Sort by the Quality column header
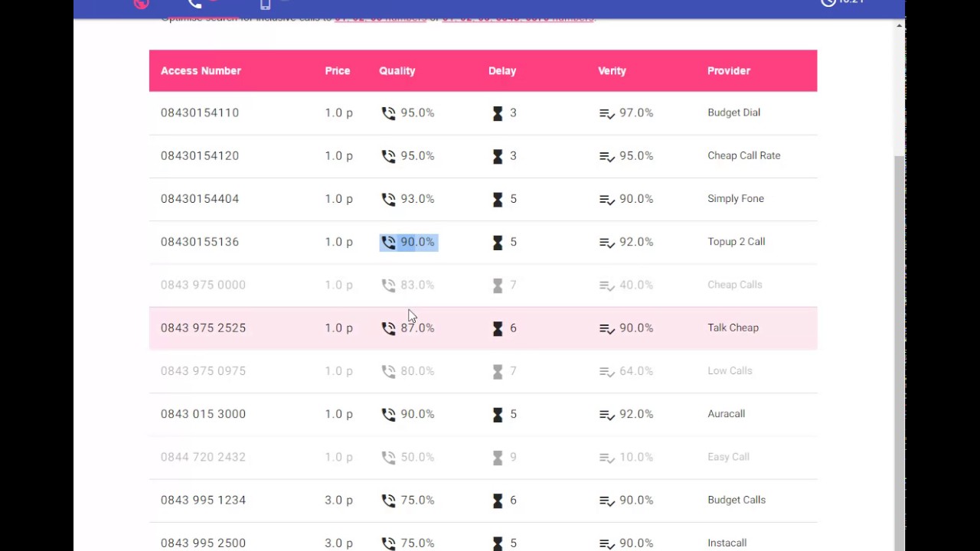 (397, 70)
